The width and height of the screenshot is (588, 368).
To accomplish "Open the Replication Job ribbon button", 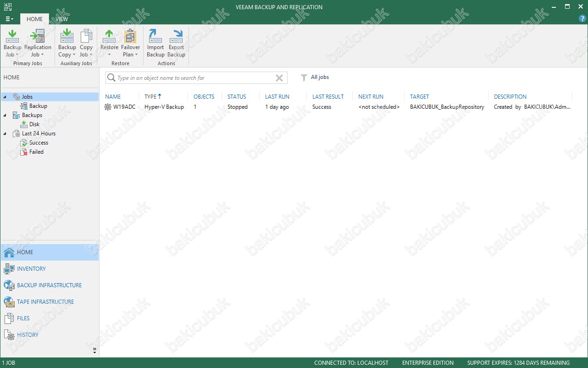I will point(38,43).
